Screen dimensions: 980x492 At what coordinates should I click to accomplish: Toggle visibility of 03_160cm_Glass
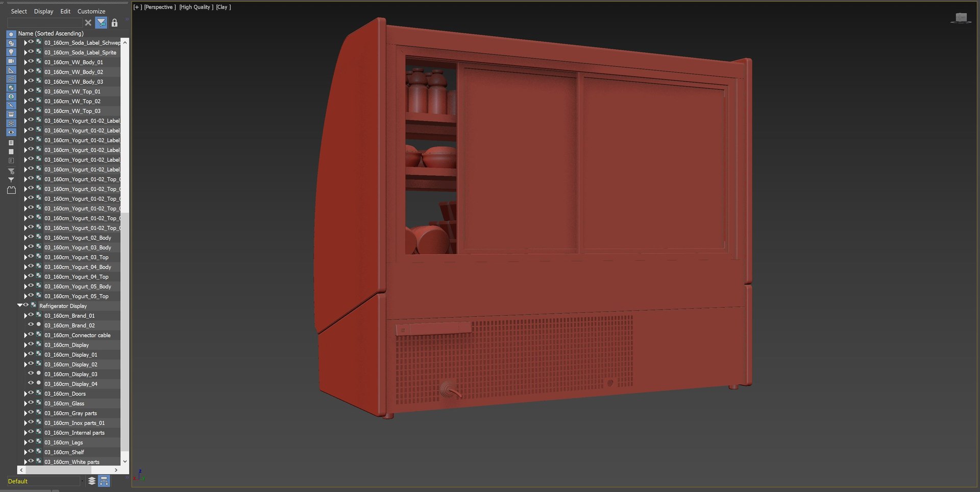[31, 402]
